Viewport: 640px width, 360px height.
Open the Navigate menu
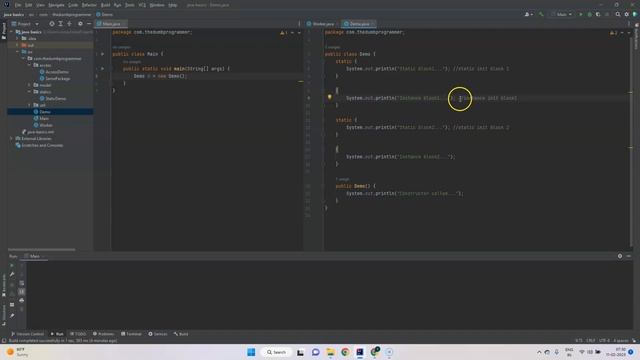coord(56,5)
